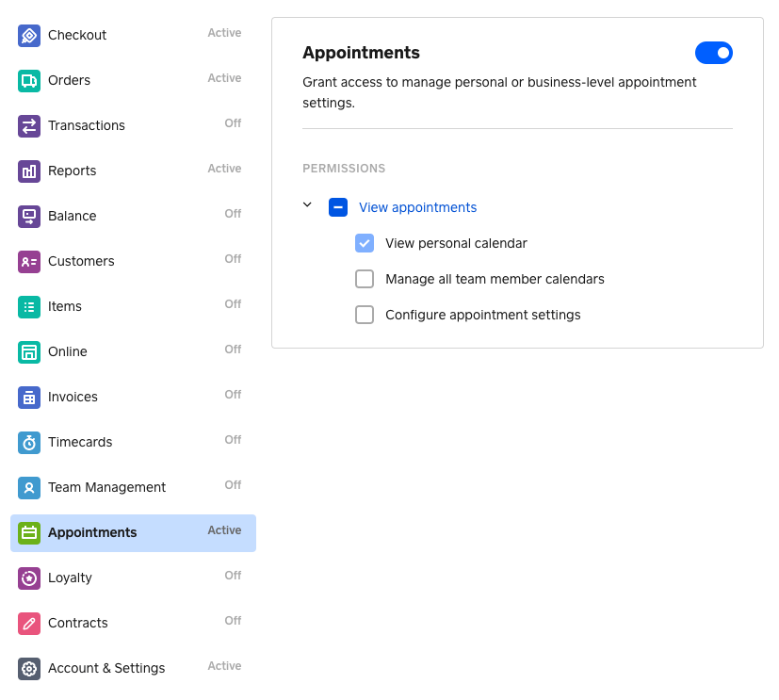Click the Loyalty star icon

(x=29, y=578)
